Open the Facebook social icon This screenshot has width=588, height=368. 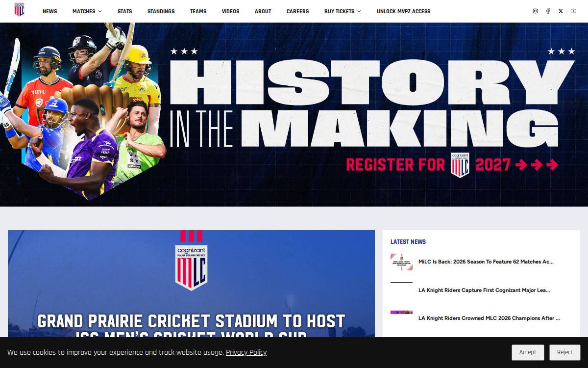pos(548,11)
